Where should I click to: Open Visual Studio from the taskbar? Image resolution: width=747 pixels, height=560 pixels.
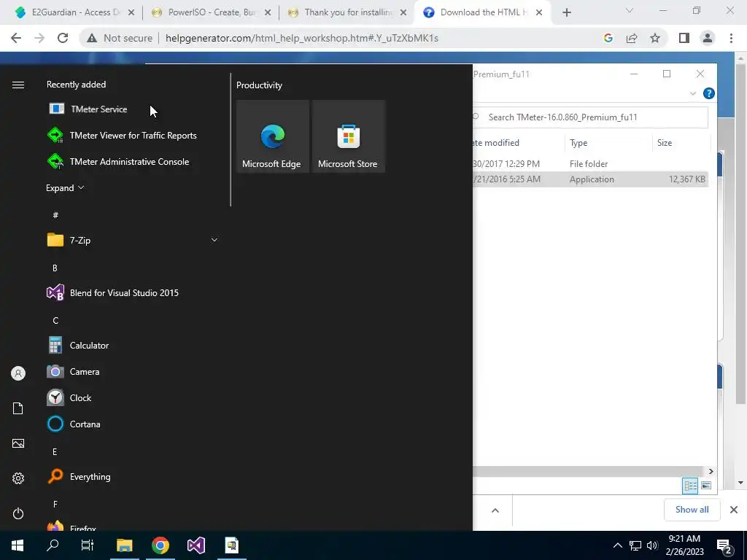point(196,545)
